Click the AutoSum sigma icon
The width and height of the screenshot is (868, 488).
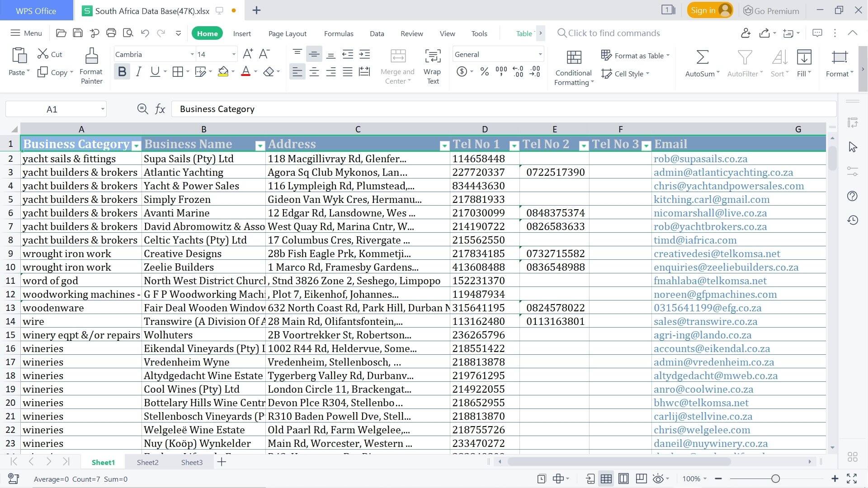[702, 57]
